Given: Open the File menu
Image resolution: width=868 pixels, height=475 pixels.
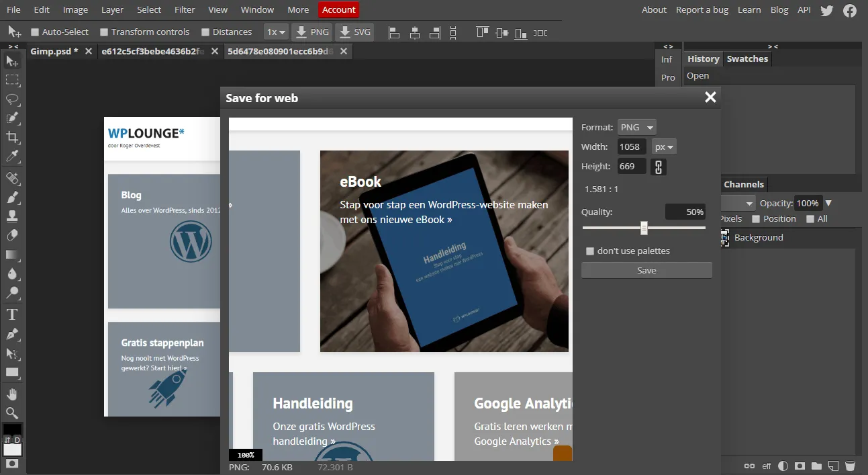Looking at the screenshot, I should pos(13,9).
